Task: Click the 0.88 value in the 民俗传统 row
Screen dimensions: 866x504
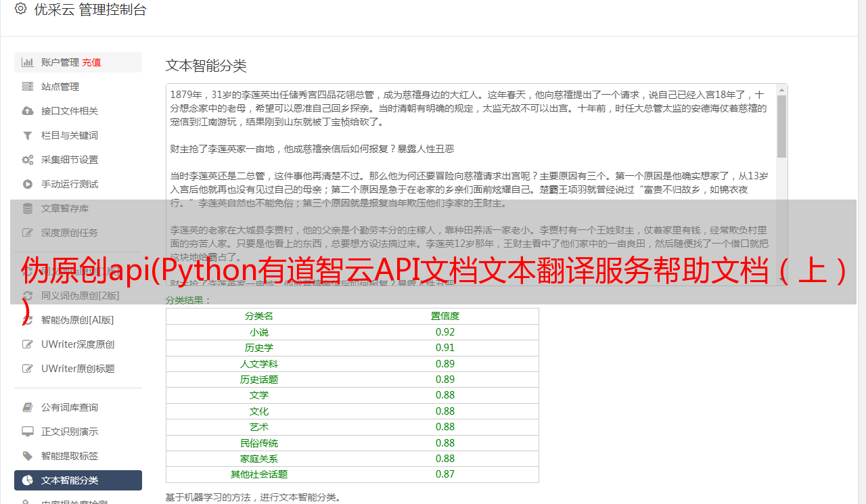Action: click(445, 443)
